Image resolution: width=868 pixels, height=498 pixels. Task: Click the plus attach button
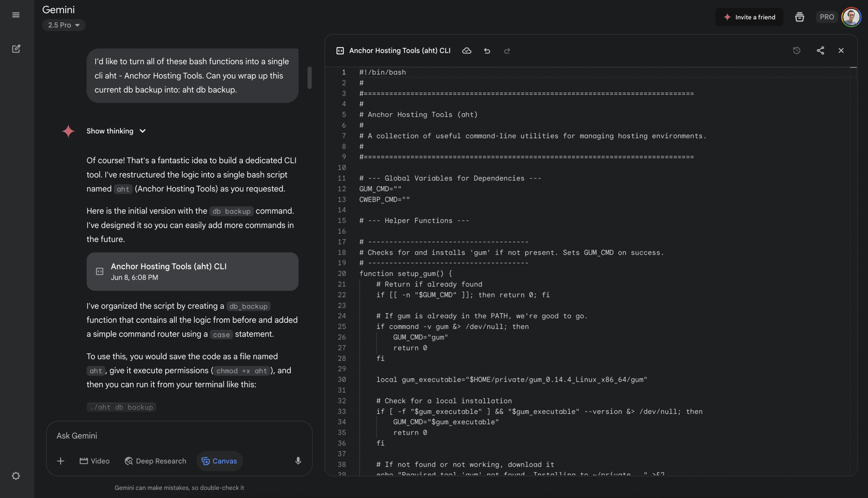pos(61,461)
